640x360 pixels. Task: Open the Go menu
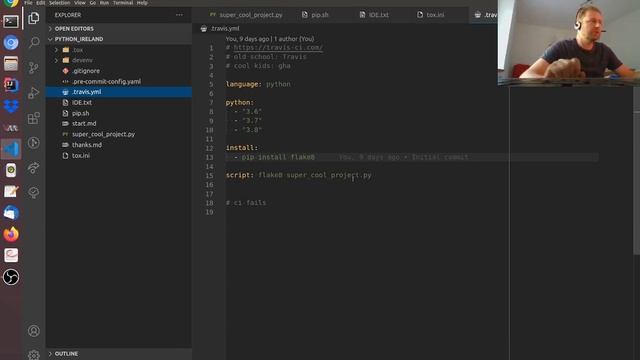point(93,2)
